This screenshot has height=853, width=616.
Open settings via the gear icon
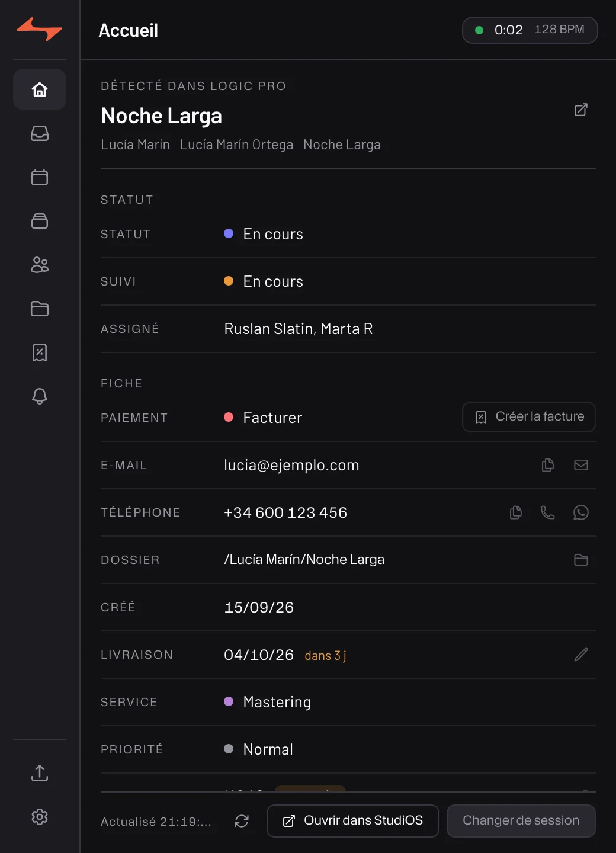pyautogui.click(x=40, y=817)
